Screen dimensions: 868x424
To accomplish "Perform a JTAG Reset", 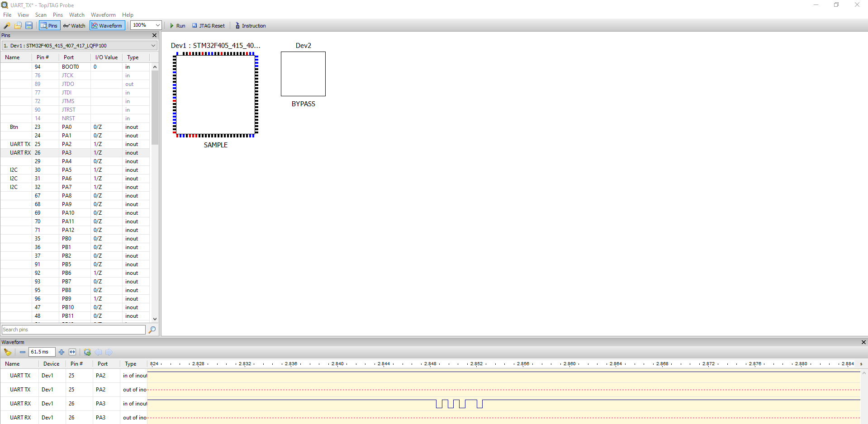I will coord(208,26).
